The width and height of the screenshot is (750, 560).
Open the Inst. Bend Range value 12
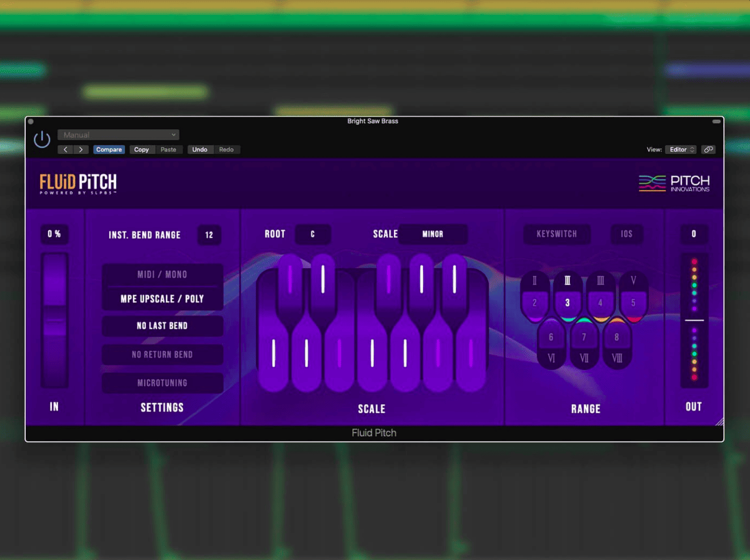pos(209,235)
